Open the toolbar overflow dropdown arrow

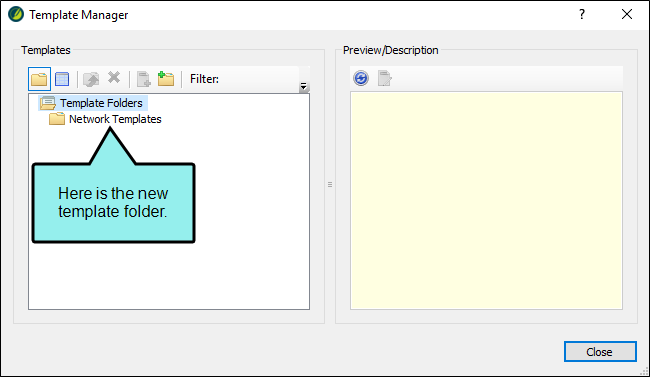click(x=303, y=86)
